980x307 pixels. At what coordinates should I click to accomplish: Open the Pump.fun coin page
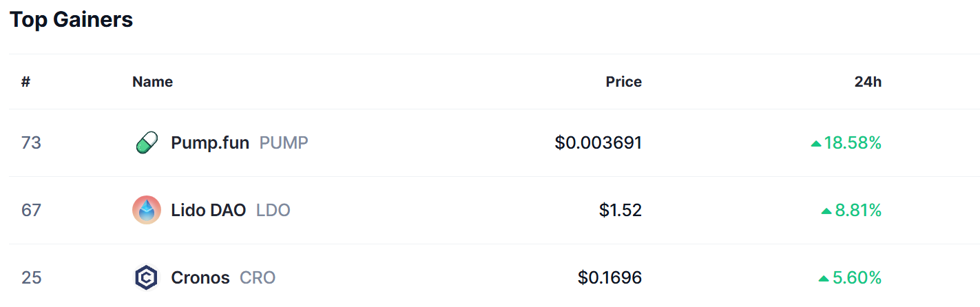click(210, 143)
